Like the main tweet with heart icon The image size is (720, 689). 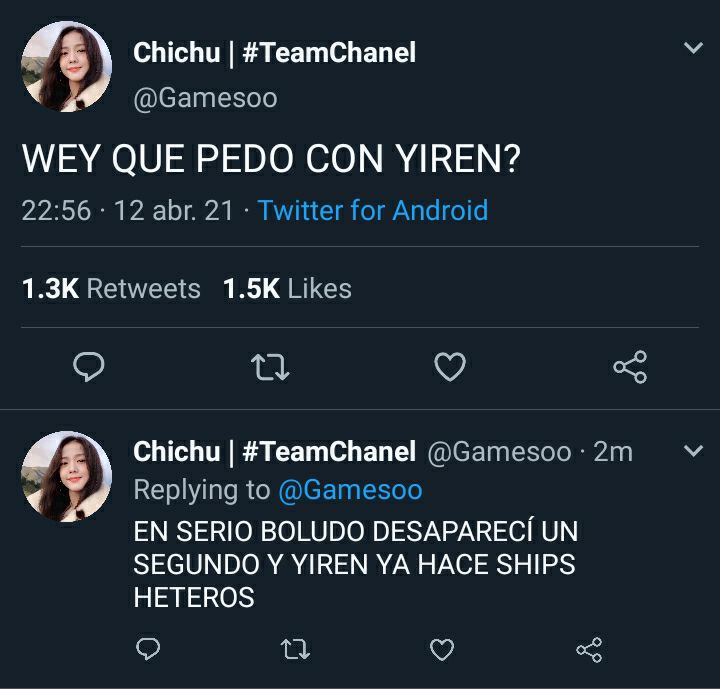(450, 367)
